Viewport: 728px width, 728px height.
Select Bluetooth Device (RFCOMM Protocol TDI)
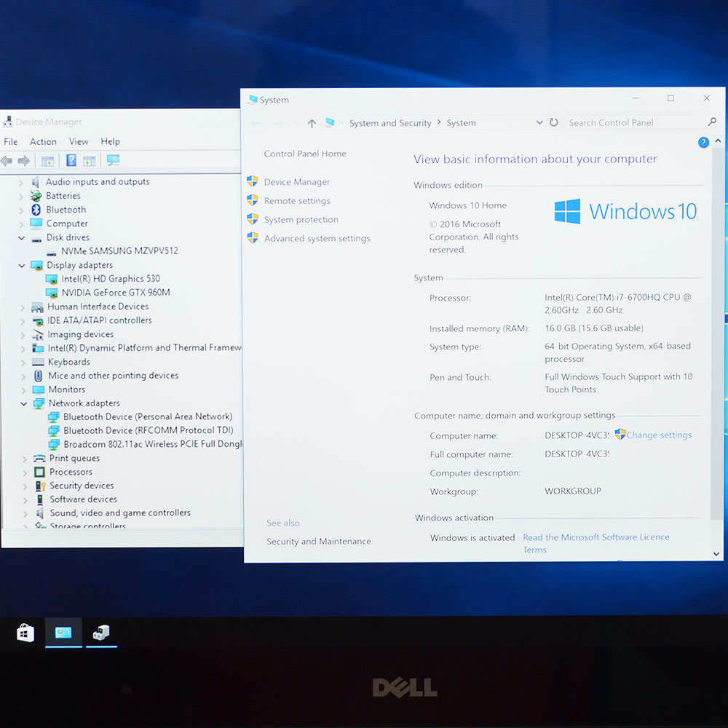point(148,430)
